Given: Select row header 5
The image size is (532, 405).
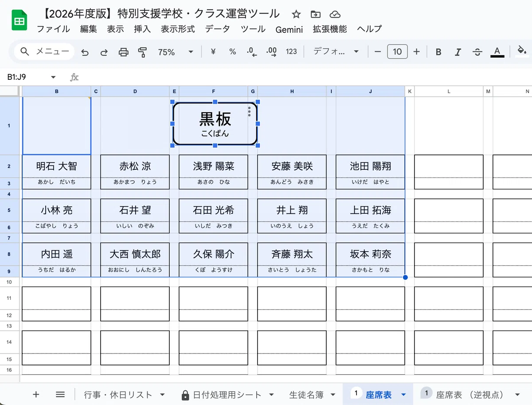Looking at the screenshot, I should (x=10, y=210).
